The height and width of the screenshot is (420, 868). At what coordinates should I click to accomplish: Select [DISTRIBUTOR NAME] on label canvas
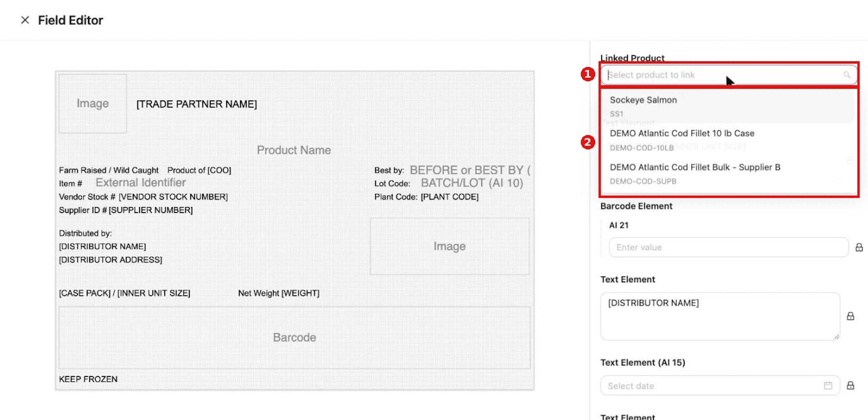[x=102, y=246]
